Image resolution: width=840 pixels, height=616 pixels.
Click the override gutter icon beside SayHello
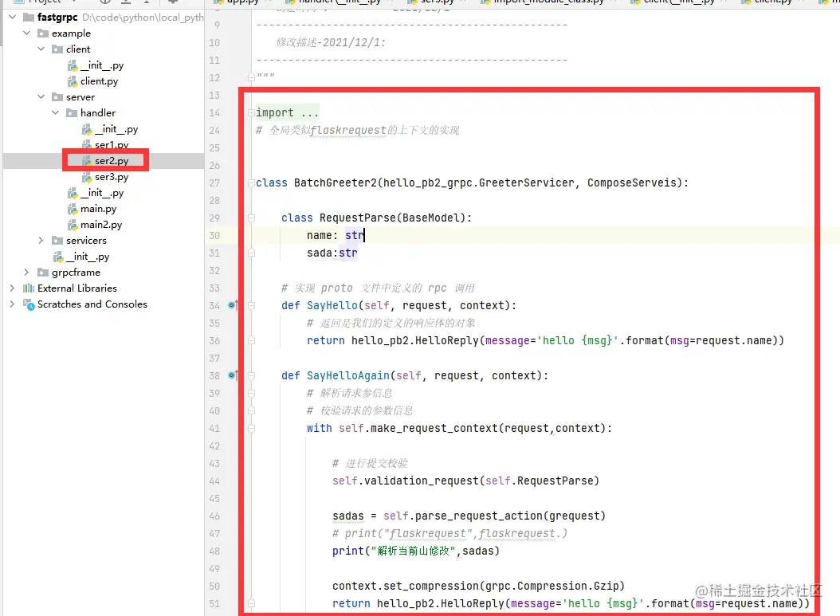[232, 305]
